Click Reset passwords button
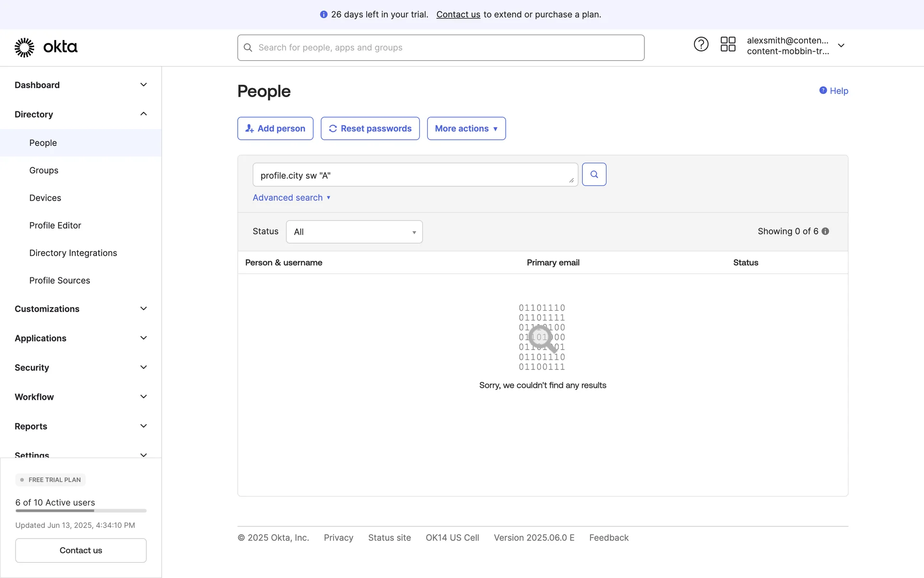924x578 pixels. coord(370,129)
